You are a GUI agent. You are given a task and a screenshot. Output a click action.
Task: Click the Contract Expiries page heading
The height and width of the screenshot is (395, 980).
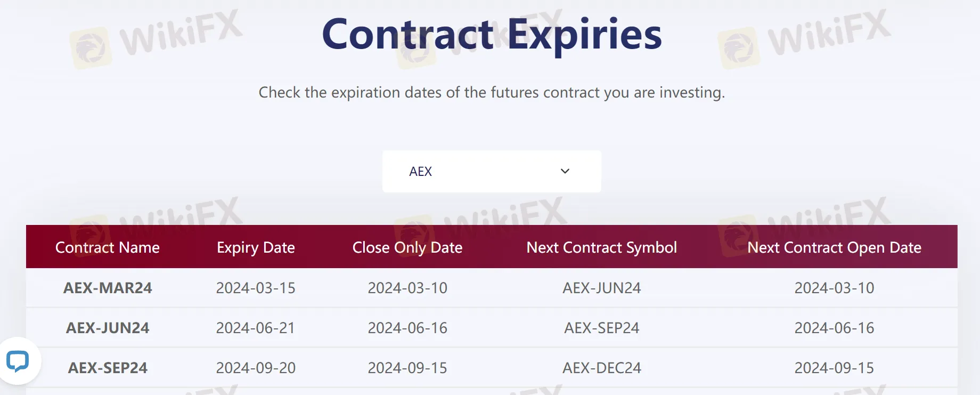(492, 35)
